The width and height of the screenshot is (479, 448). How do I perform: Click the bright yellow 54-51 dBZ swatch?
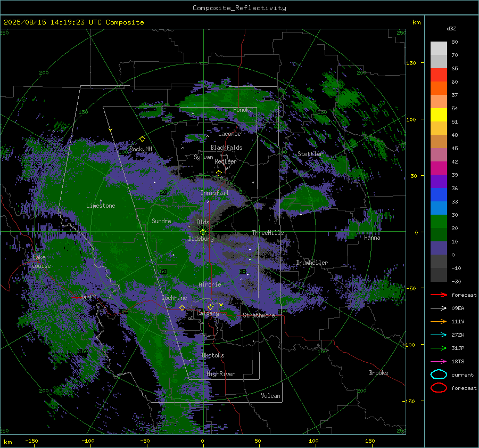(x=439, y=115)
